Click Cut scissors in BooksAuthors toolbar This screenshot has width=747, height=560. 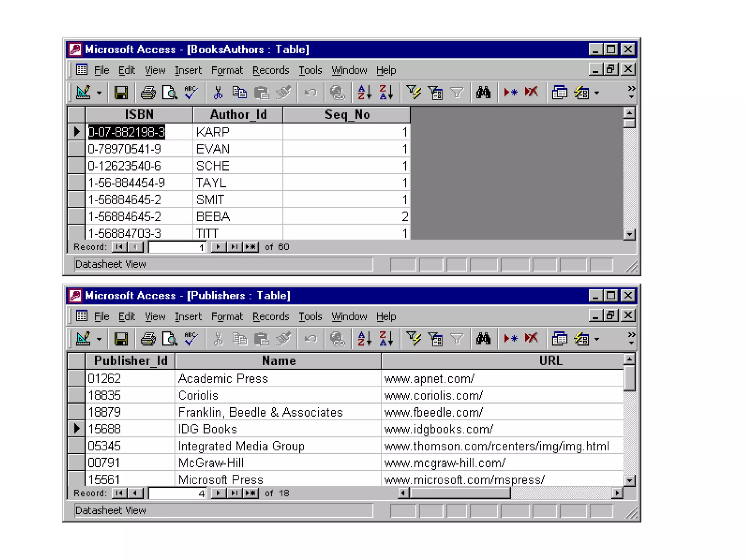pyautogui.click(x=218, y=93)
